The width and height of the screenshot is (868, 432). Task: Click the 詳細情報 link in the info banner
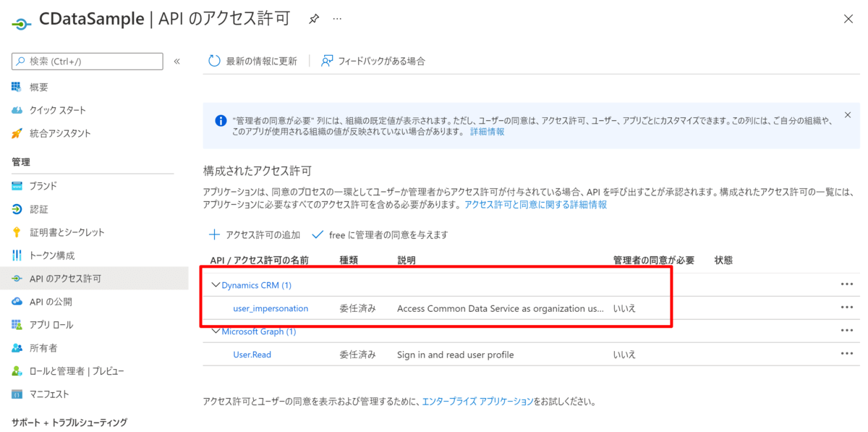click(x=487, y=132)
